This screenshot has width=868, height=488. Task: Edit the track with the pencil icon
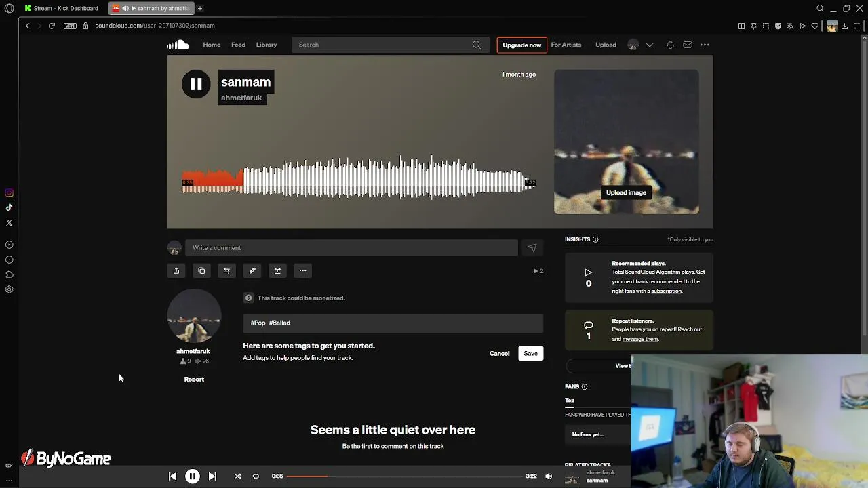(x=252, y=271)
